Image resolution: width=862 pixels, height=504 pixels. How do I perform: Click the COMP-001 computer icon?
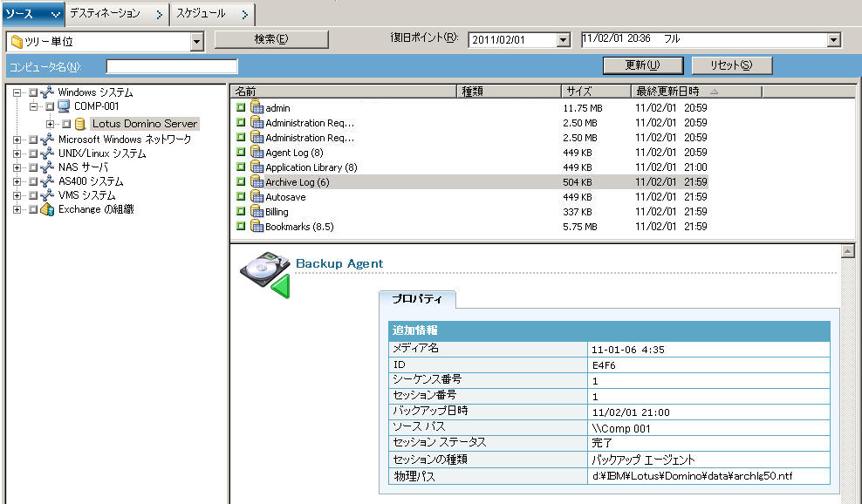[x=64, y=106]
